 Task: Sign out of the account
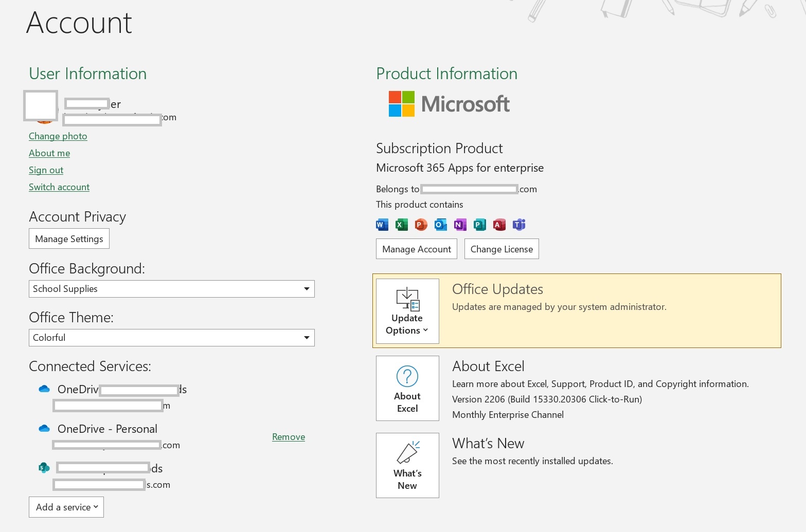[46, 170]
